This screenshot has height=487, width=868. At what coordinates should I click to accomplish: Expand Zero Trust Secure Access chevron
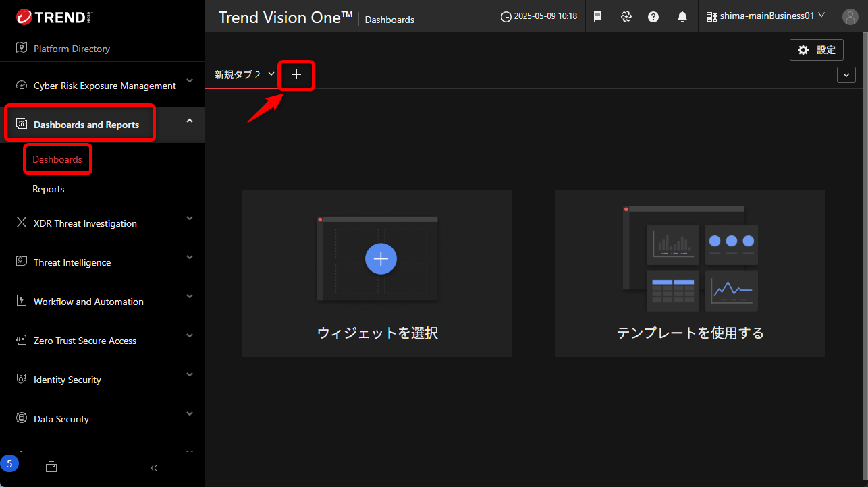[190, 336]
